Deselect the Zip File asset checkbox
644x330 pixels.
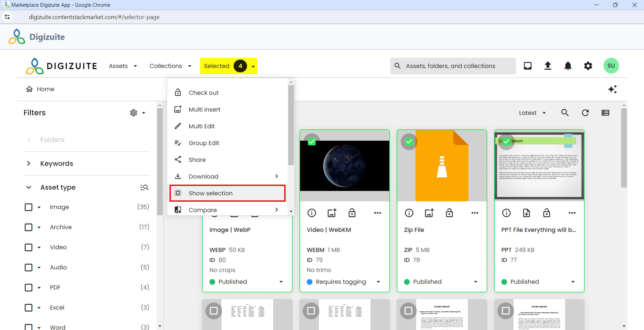(x=409, y=142)
